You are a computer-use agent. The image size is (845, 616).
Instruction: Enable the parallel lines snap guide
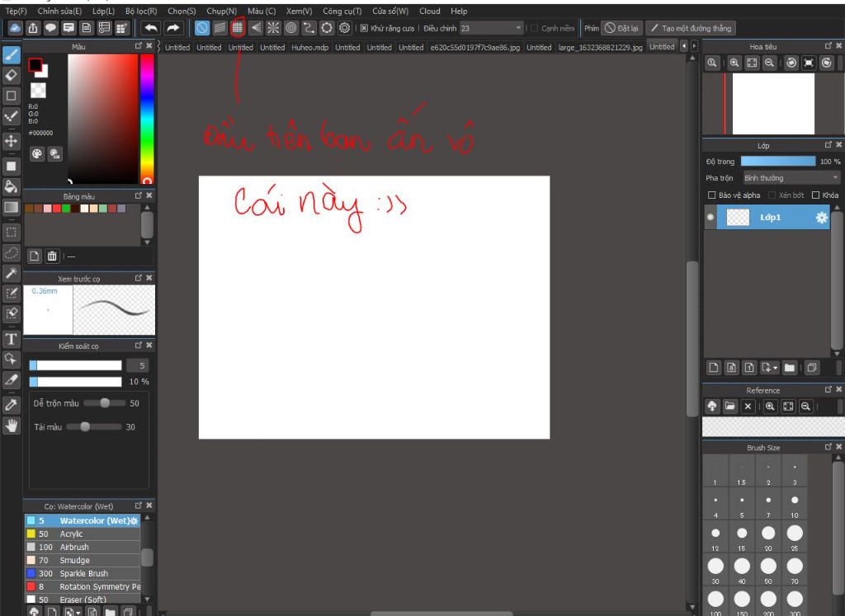(x=220, y=28)
